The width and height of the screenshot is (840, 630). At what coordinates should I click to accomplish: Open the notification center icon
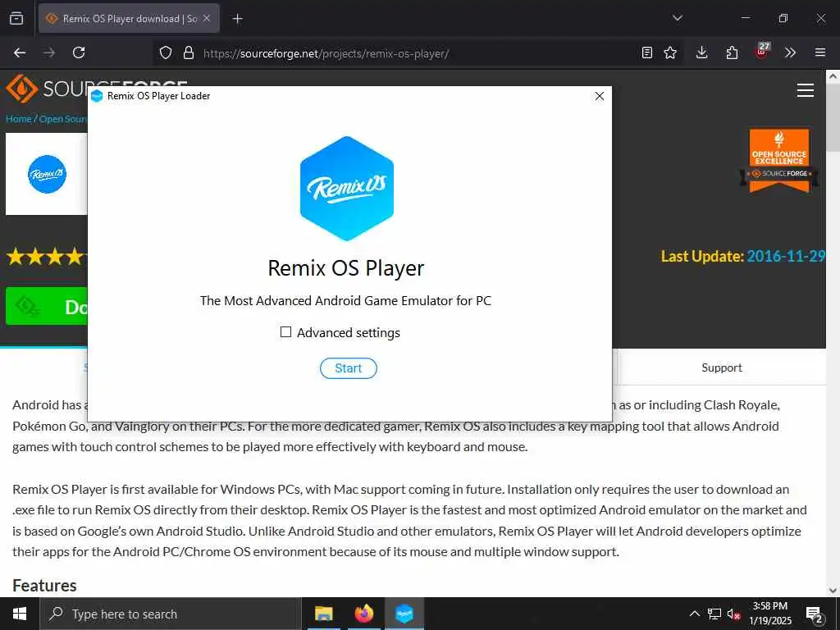point(815,614)
